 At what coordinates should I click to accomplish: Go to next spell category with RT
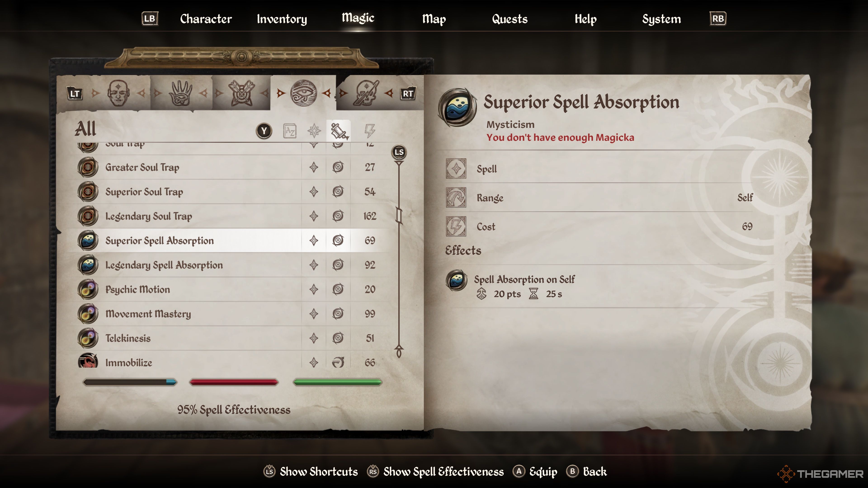[x=408, y=94]
